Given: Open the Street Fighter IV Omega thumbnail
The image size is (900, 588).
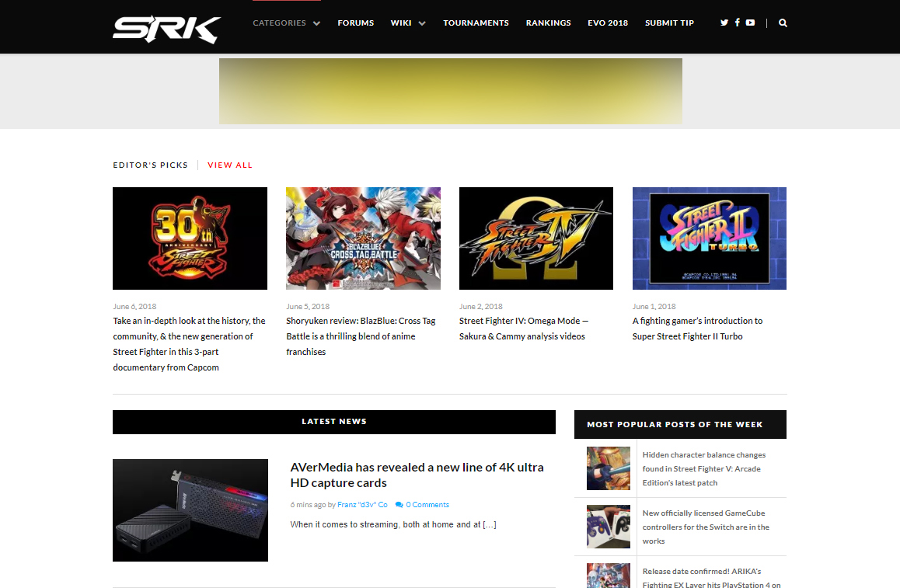Looking at the screenshot, I should (536, 238).
